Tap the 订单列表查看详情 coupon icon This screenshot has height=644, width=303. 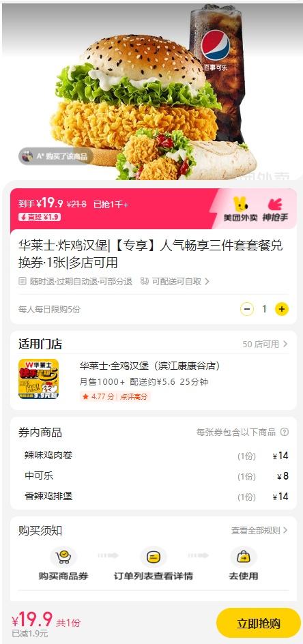(x=154, y=557)
